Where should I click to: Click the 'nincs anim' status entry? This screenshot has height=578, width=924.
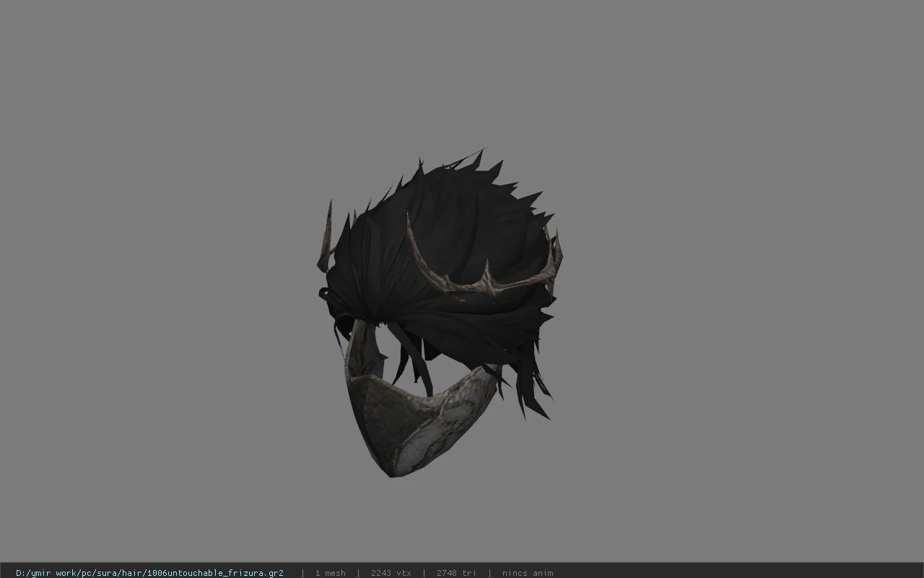(528, 573)
